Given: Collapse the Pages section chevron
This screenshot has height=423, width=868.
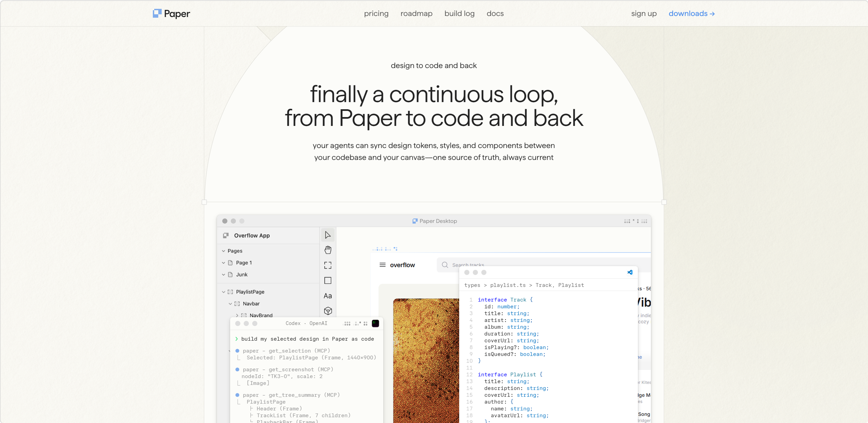Looking at the screenshot, I should [224, 251].
